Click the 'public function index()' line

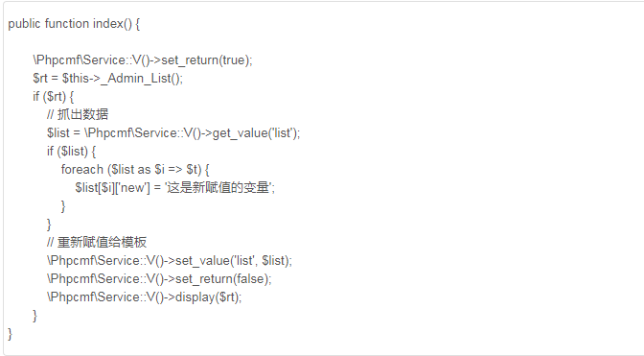74,24
